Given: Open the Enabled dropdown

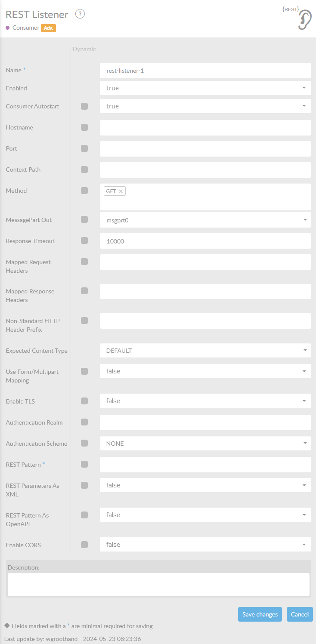Looking at the screenshot, I should point(205,88).
